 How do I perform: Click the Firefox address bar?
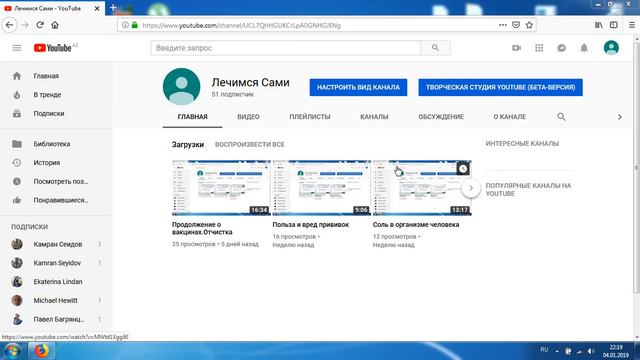(318, 25)
